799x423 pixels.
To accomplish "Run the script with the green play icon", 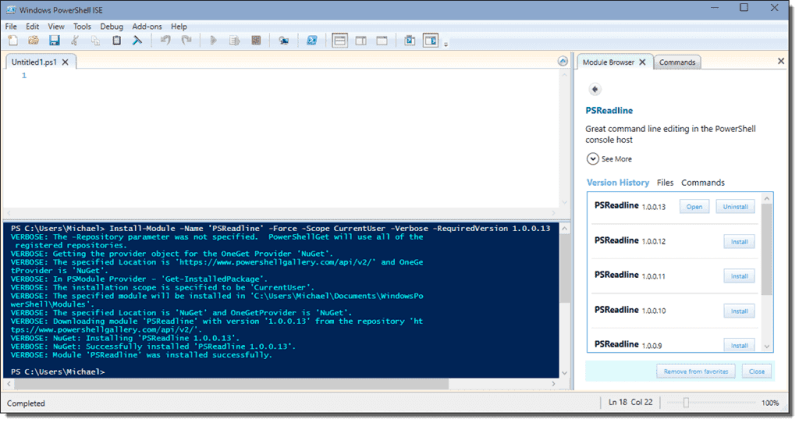I will (x=214, y=40).
